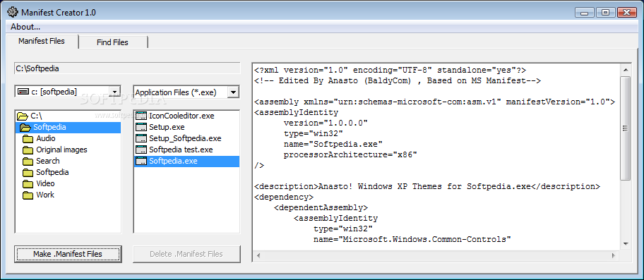Click the Setup_Softpedia.exe file icon
The image size is (644, 280).
(141, 138)
